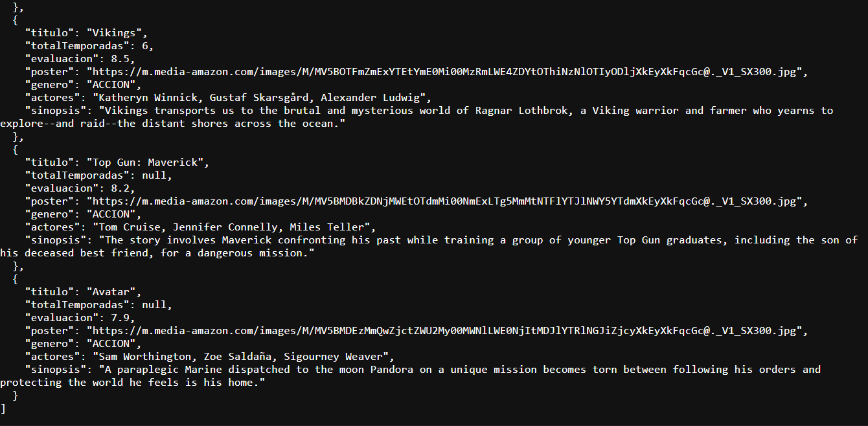
Task: Click the final closing square bracket
Action: point(4,409)
